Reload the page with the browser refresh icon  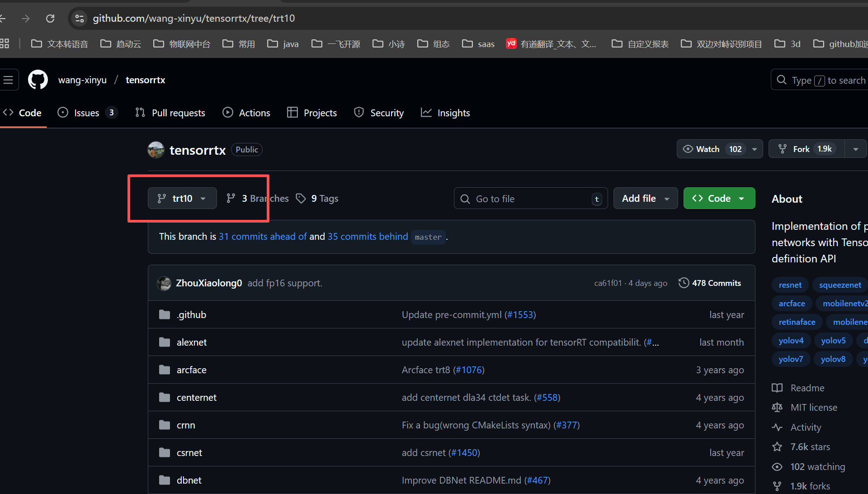point(50,19)
